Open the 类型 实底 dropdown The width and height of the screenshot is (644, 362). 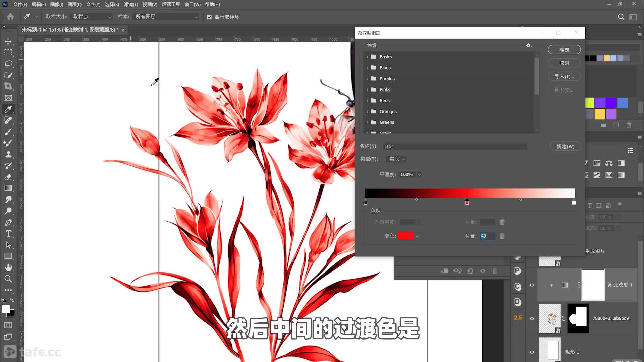(396, 159)
